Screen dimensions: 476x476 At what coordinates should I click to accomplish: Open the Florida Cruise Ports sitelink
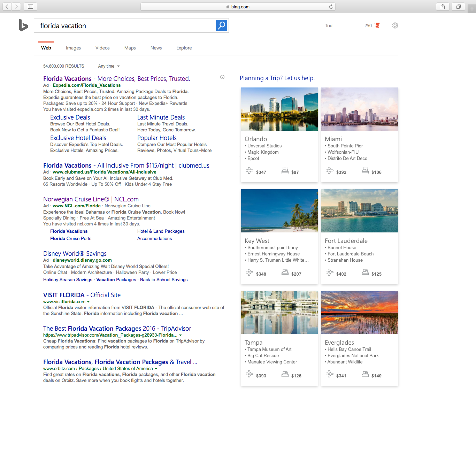tap(71, 239)
